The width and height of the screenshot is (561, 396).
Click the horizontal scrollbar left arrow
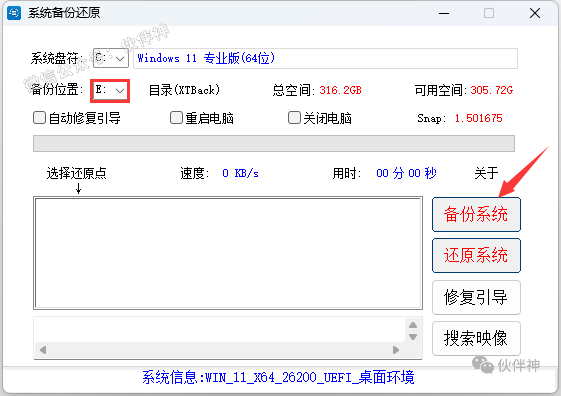[x=43, y=349]
